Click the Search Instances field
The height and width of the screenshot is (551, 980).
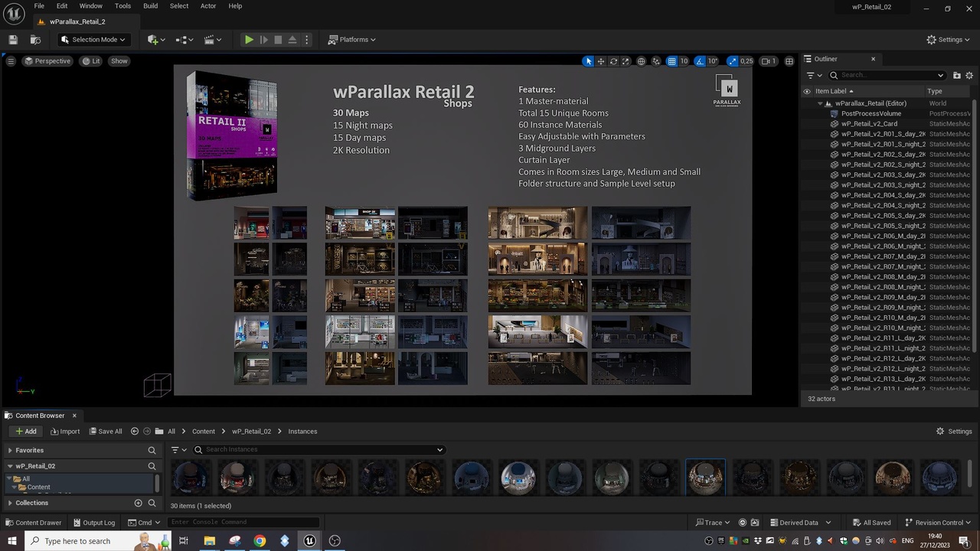coord(318,450)
